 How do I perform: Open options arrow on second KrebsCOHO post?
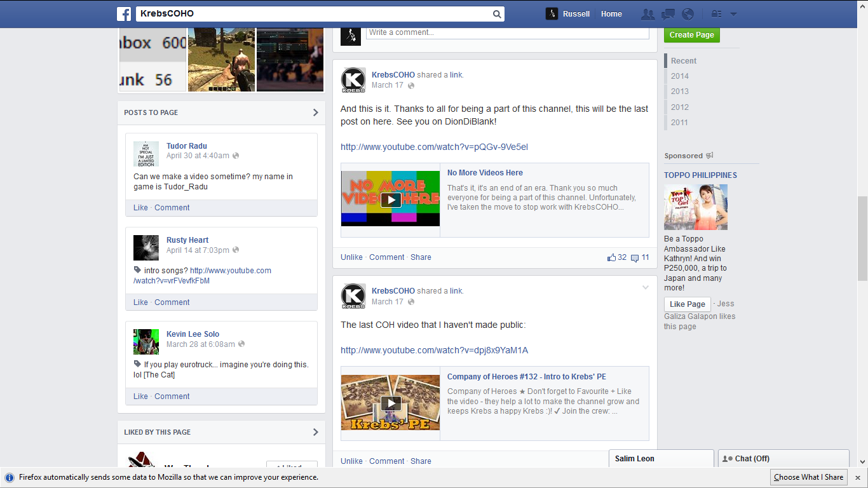[x=646, y=288]
